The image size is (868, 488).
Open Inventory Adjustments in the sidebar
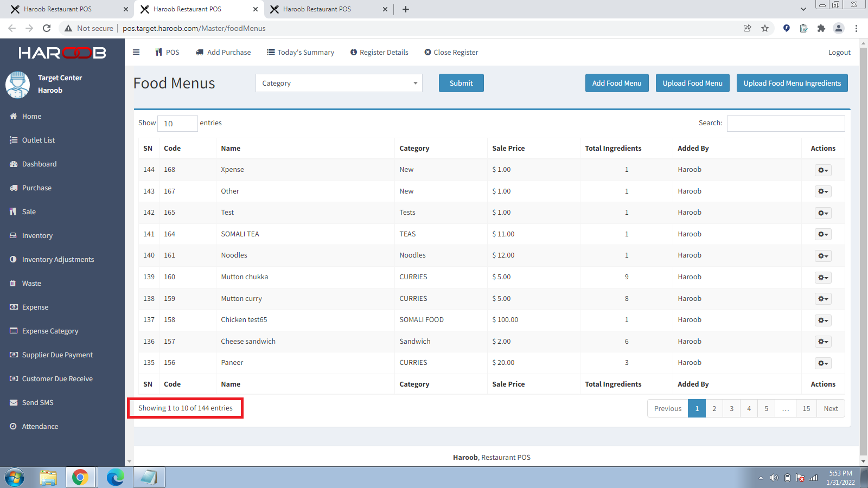tap(62, 259)
